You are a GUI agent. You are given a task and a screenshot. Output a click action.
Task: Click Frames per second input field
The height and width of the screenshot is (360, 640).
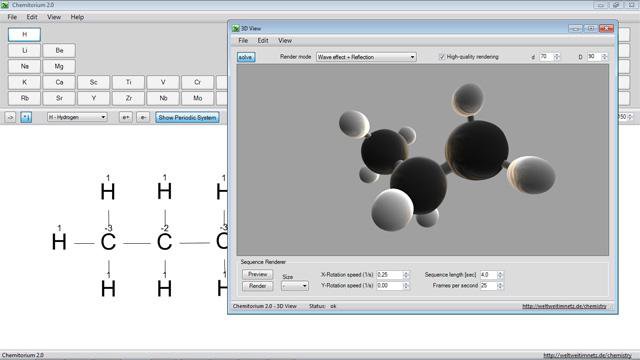489,286
